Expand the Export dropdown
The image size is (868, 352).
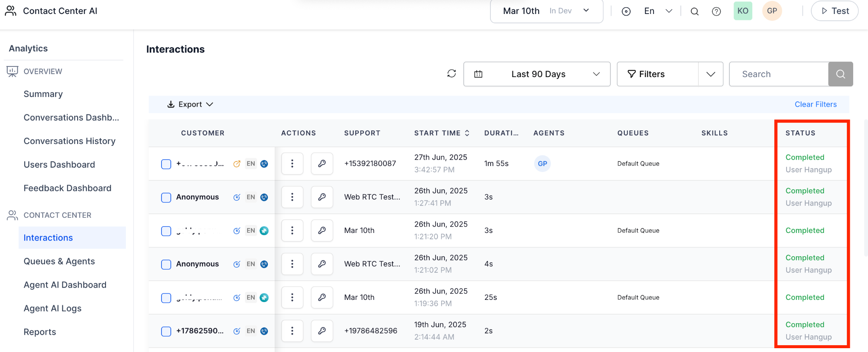click(x=190, y=104)
